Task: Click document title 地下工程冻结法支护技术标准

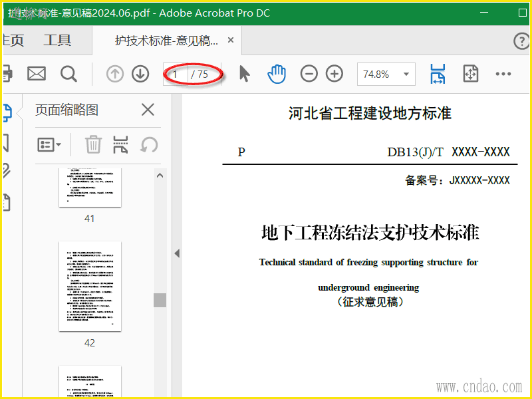Action: pyautogui.click(x=370, y=233)
